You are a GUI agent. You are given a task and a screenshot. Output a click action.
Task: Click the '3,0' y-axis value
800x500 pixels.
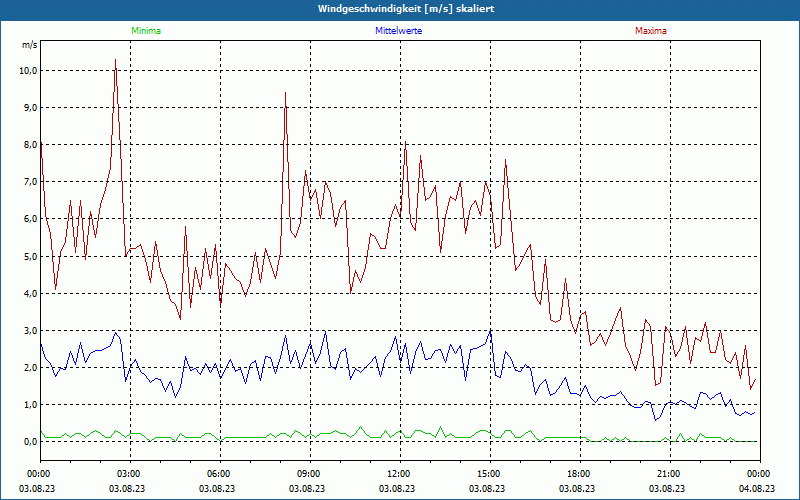pyautogui.click(x=30, y=330)
